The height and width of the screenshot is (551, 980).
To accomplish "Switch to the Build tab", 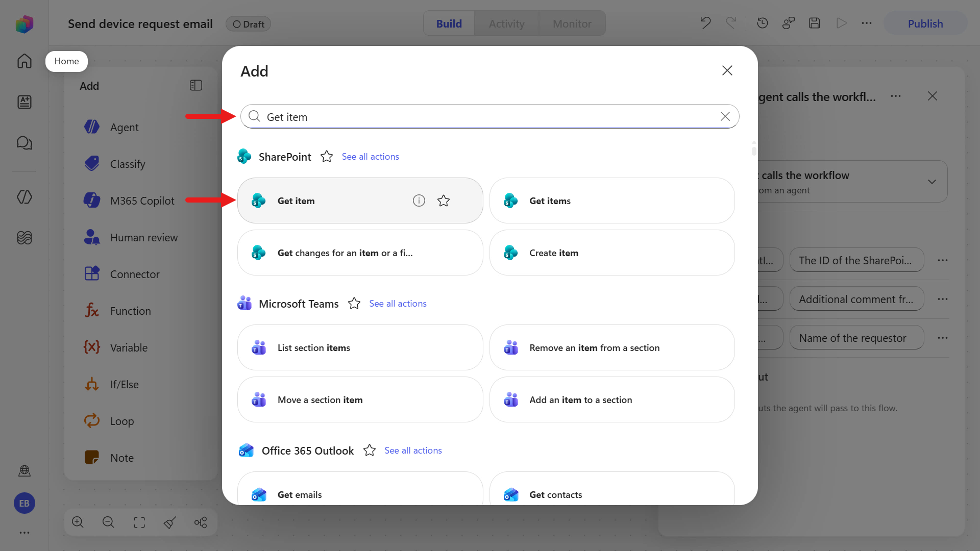I will coord(449,23).
